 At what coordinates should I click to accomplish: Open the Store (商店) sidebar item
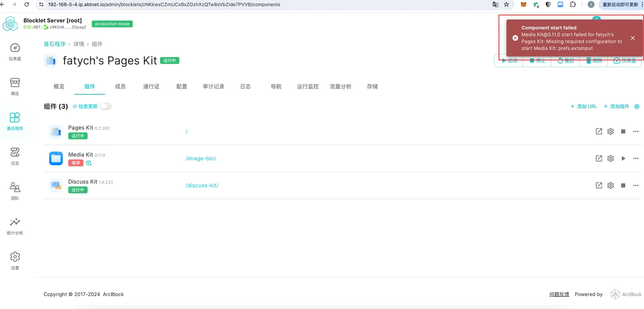pyautogui.click(x=15, y=87)
